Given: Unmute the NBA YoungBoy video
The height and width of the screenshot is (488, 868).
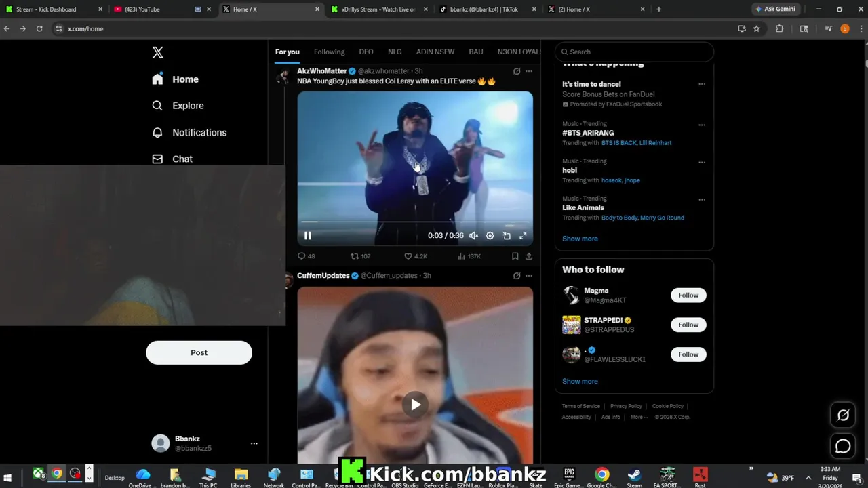Looking at the screenshot, I should [473, 235].
